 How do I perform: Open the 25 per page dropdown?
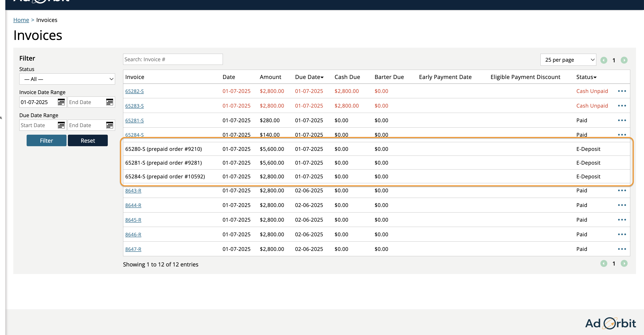[568, 59]
